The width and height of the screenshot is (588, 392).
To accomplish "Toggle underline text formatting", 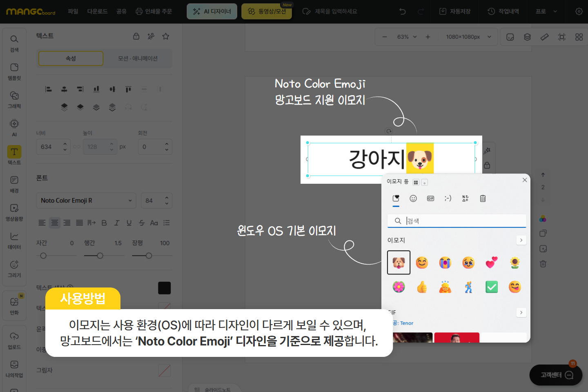I will tap(129, 223).
